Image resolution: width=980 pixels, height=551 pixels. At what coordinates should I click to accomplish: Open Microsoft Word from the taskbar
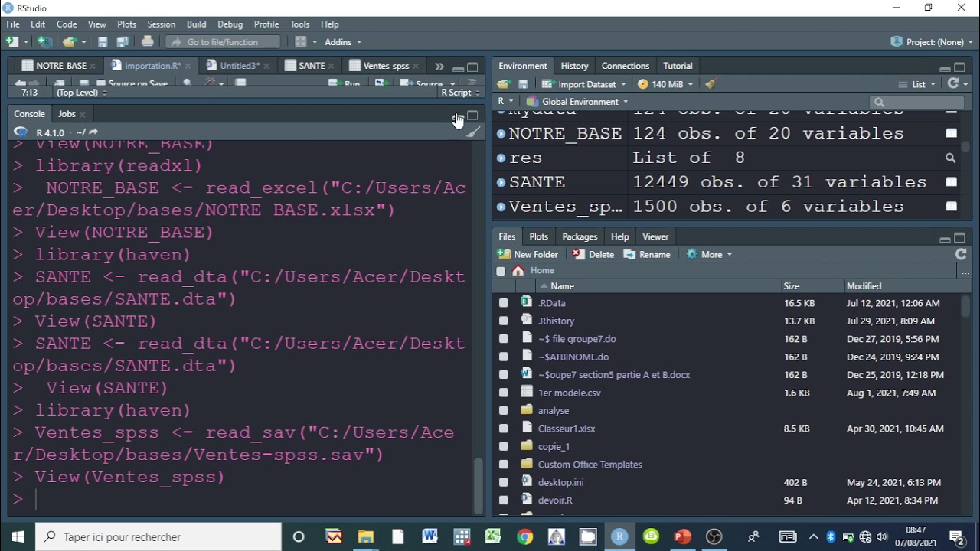pyautogui.click(x=429, y=536)
